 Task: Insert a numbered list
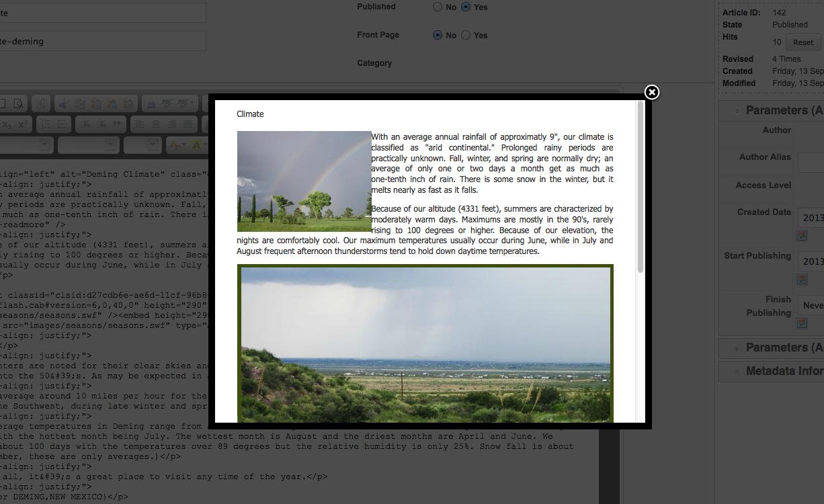[x=46, y=124]
